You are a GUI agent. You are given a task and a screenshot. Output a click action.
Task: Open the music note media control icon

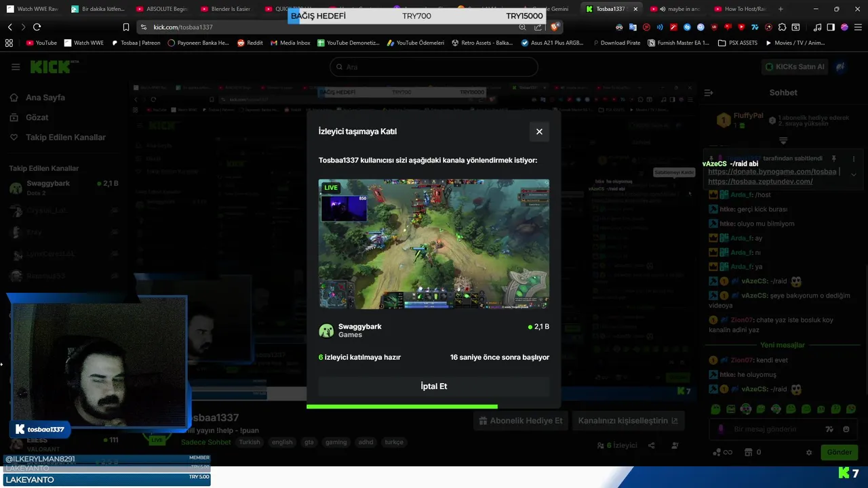tap(817, 27)
